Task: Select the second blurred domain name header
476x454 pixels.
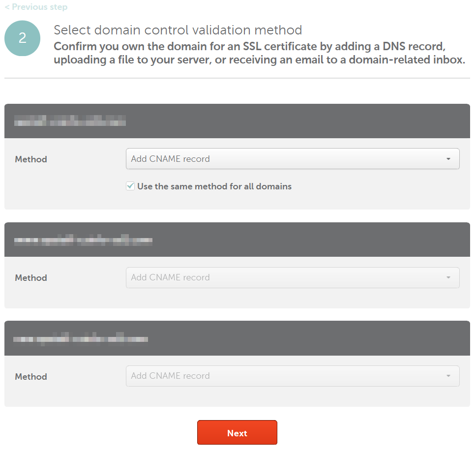Action: point(83,240)
